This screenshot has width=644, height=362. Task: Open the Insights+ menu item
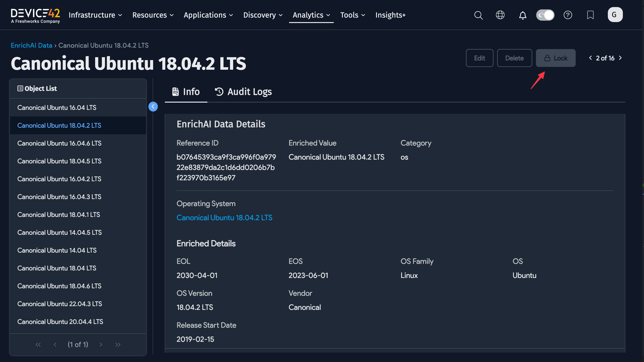(x=390, y=15)
